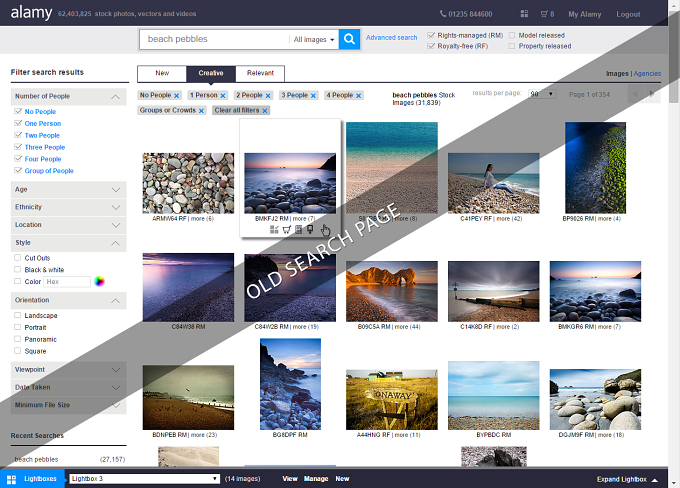Screen dimensions: 680x488
Task: Add BMKFJ2 image to lightbox icon
Action: point(274,229)
